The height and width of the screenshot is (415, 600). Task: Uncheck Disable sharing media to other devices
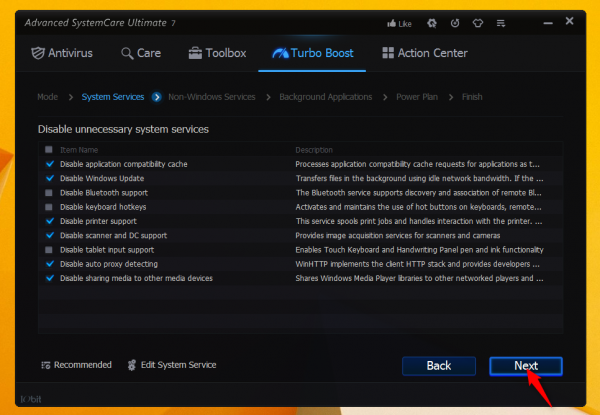coord(49,278)
